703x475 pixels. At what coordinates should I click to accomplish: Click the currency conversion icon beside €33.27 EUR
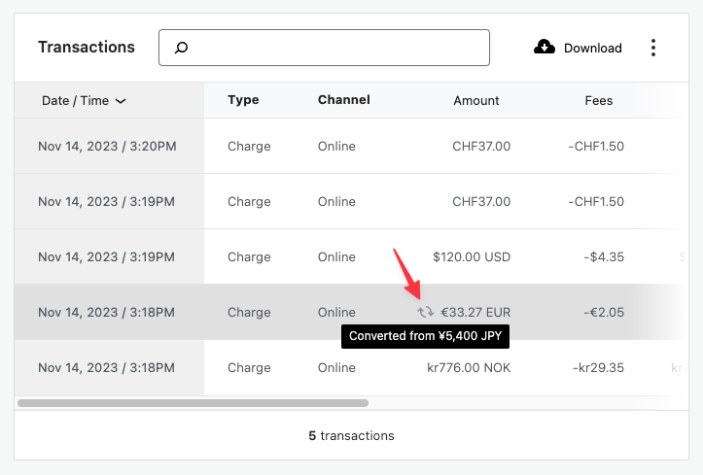pyautogui.click(x=425, y=312)
